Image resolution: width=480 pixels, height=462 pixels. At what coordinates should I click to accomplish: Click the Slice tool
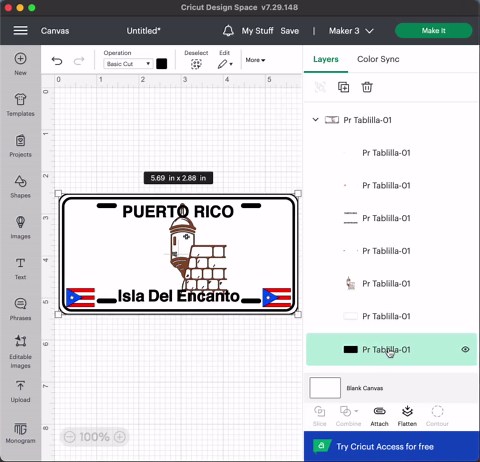point(319,416)
